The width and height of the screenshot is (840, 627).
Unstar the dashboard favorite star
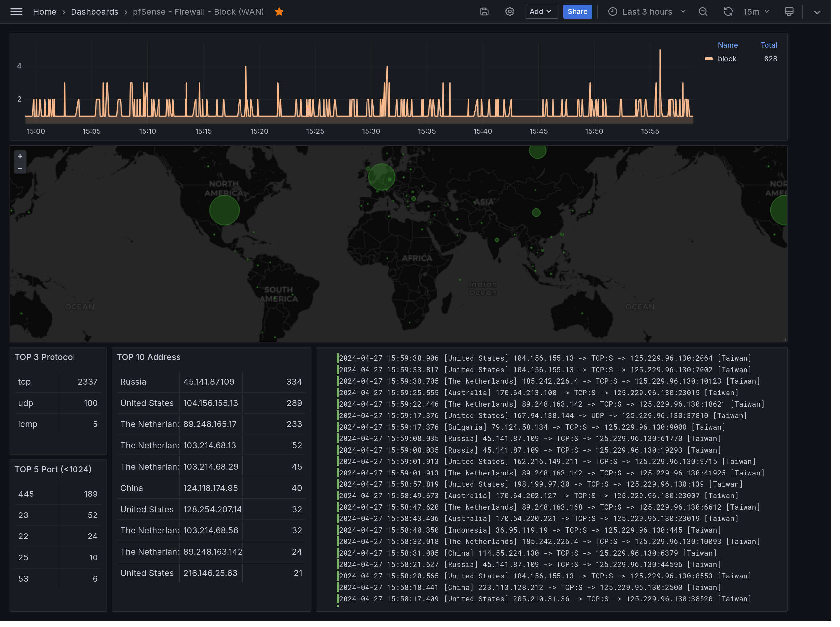[279, 12]
